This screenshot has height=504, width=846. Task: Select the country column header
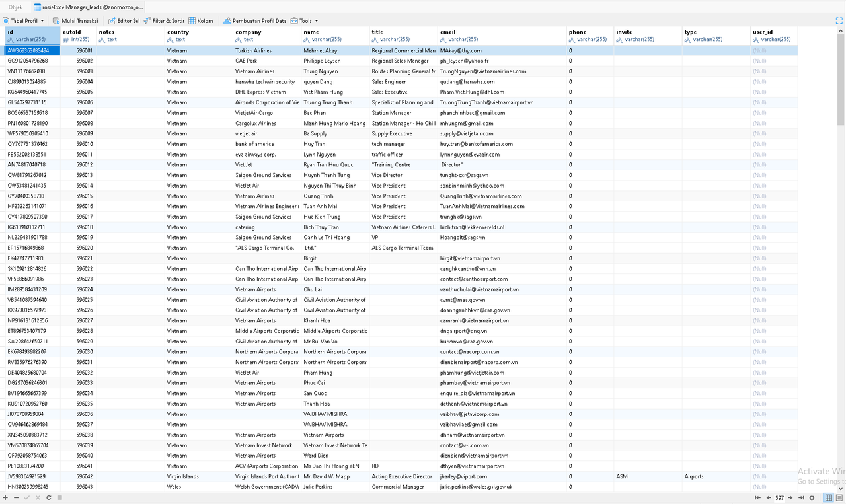pos(199,36)
